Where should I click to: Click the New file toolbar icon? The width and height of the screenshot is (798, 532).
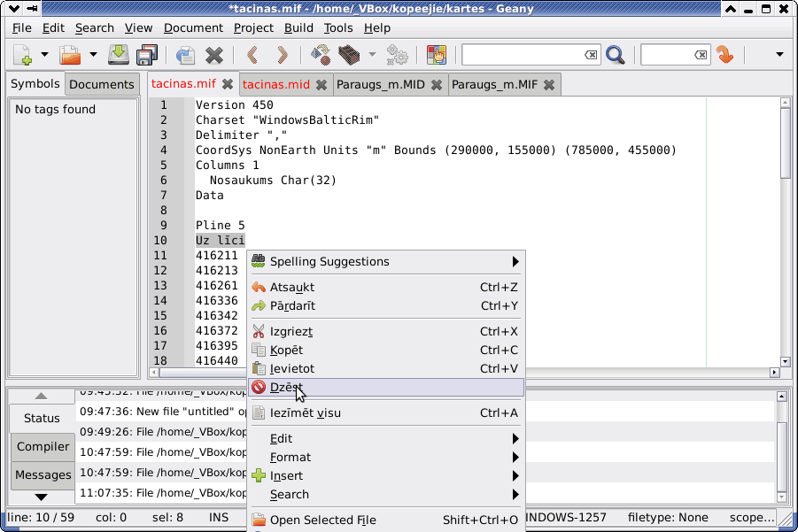(22, 55)
